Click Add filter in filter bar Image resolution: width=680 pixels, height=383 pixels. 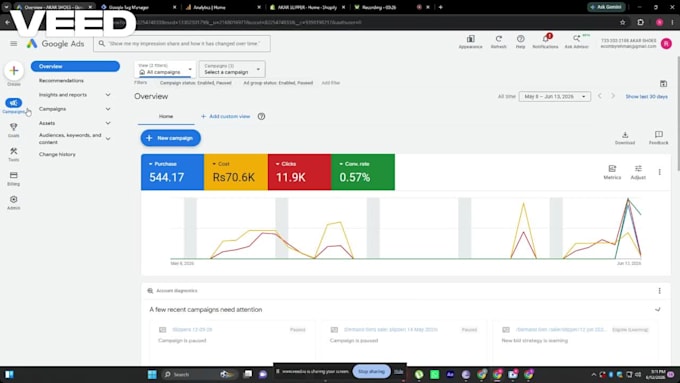(x=330, y=83)
